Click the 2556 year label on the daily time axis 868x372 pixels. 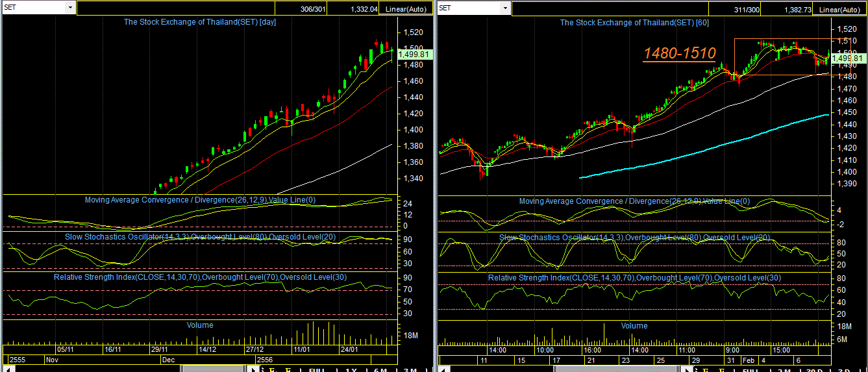pos(265,359)
